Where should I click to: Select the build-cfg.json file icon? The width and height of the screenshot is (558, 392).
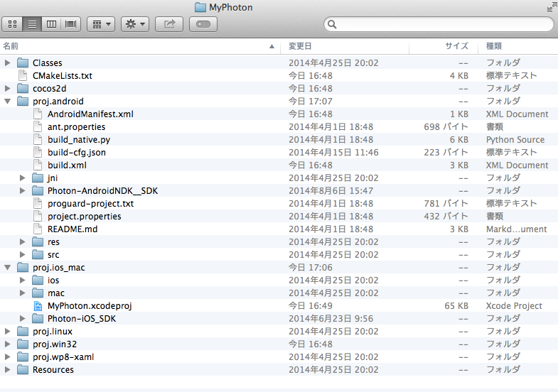coord(38,153)
